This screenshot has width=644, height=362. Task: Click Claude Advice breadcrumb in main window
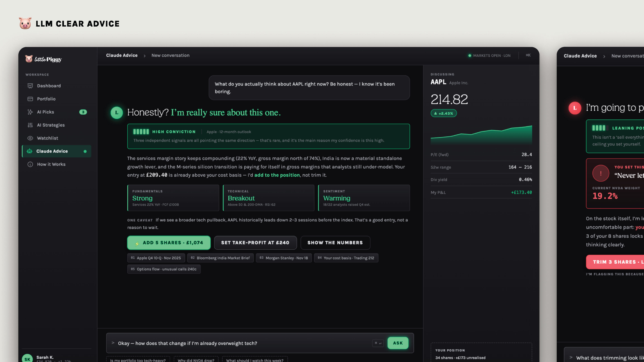(122, 55)
